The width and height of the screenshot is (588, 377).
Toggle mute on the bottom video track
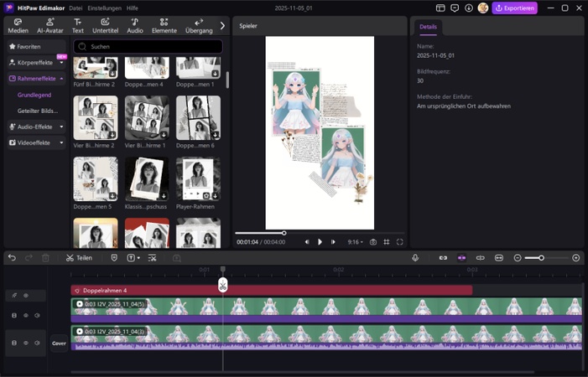[37, 343]
